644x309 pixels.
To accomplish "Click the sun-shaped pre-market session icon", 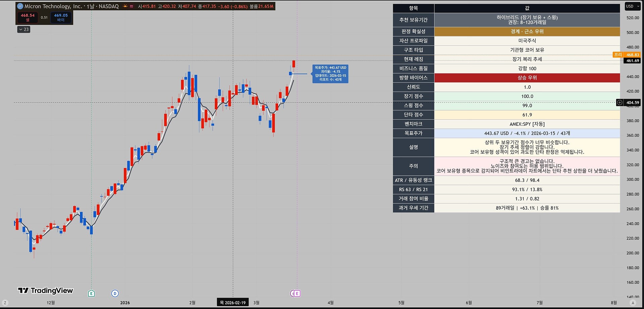I will click(x=125, y=6).
